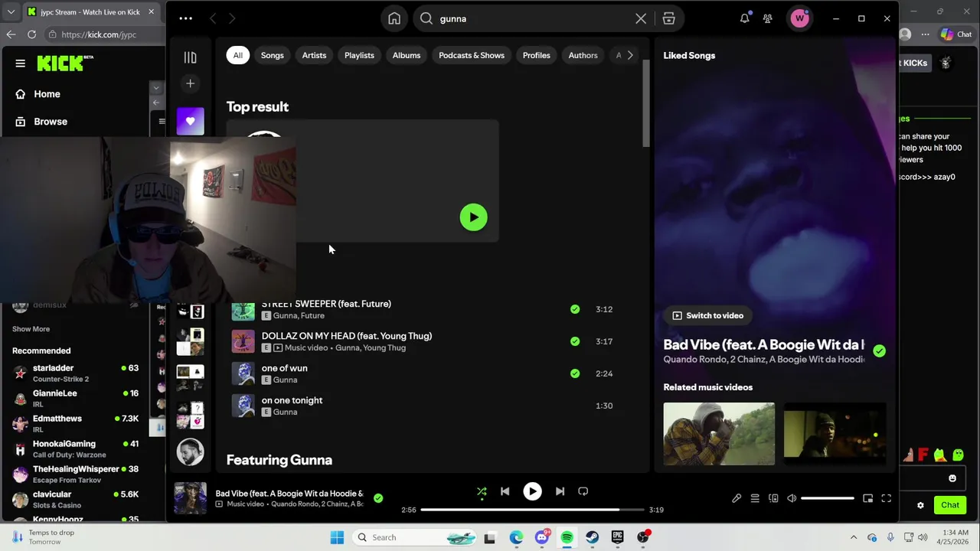
Task: Toggle liked checkmark for DOLLAZ ON MY HEAD
Action: point(575,341)
